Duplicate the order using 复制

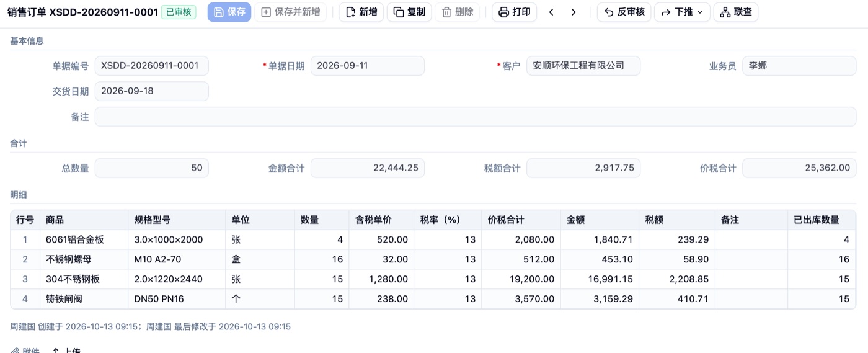click(409, 12)
